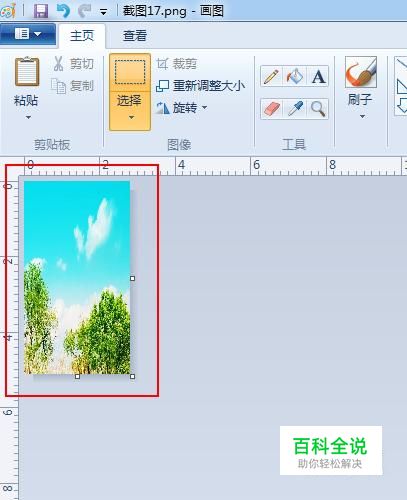This screenshot has height=500, width=407.
Task: Click the Redo arrow icon
Action: [x=84, y=11]
